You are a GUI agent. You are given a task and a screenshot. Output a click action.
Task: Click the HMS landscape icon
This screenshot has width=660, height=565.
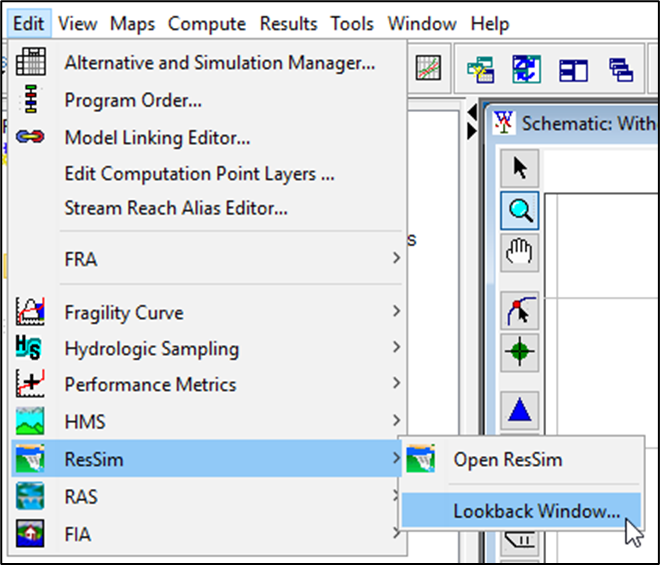pos(30,421)
